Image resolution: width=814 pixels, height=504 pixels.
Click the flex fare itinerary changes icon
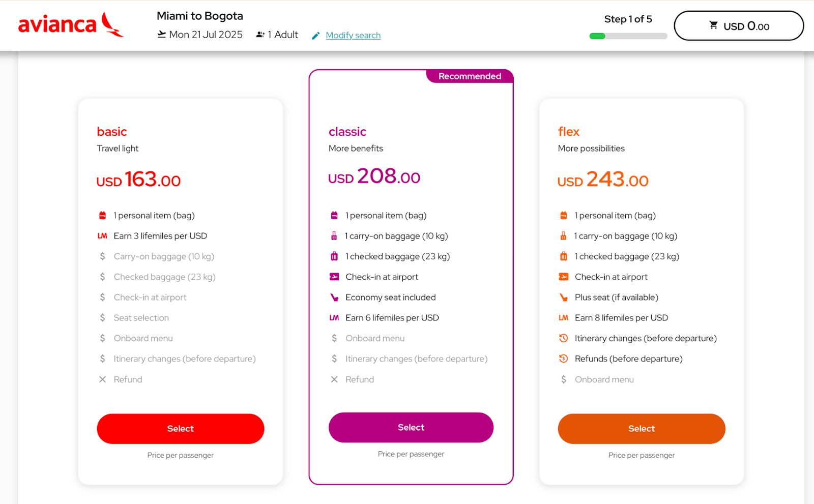coord(563,338)
